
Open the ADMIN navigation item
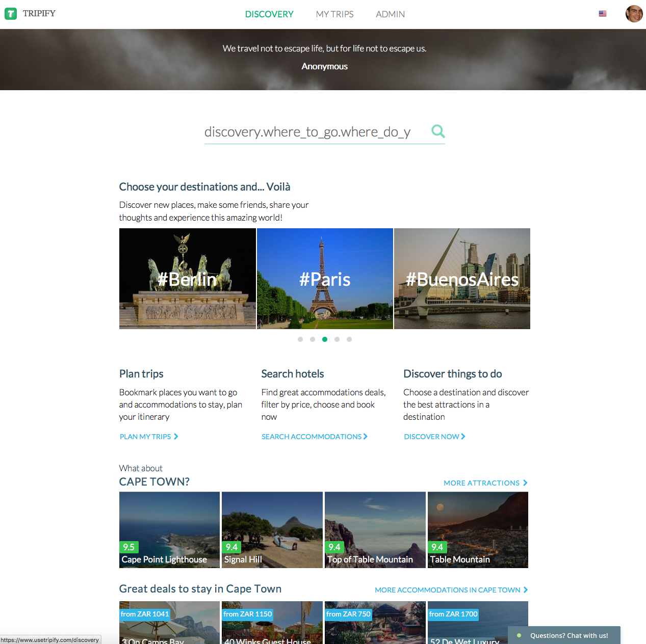(x=390, y=14)
